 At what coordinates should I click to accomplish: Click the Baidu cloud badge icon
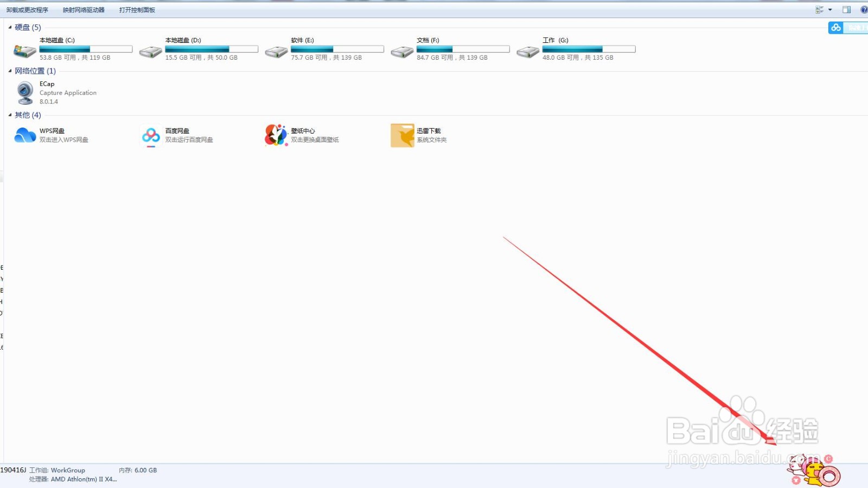[836, 28]
